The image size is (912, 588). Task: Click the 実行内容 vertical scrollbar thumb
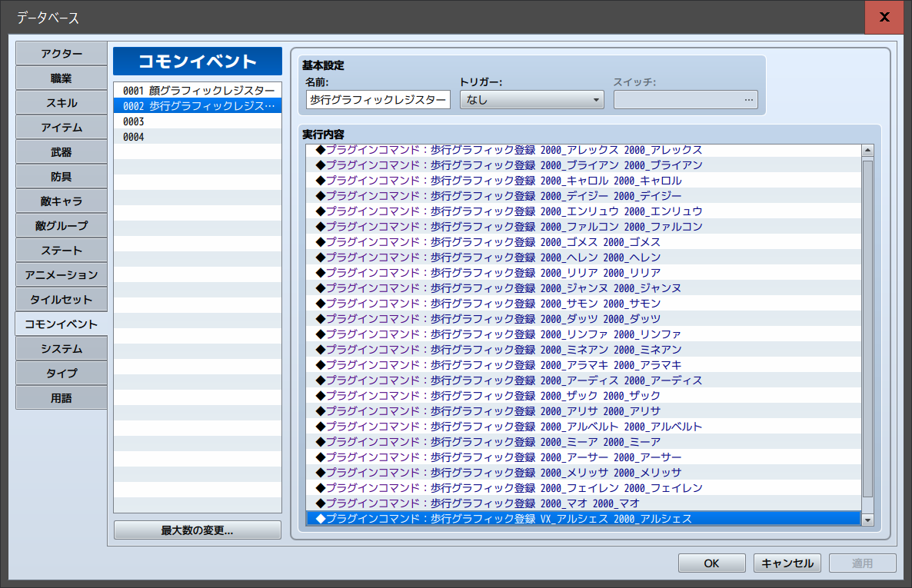point(868,329)
